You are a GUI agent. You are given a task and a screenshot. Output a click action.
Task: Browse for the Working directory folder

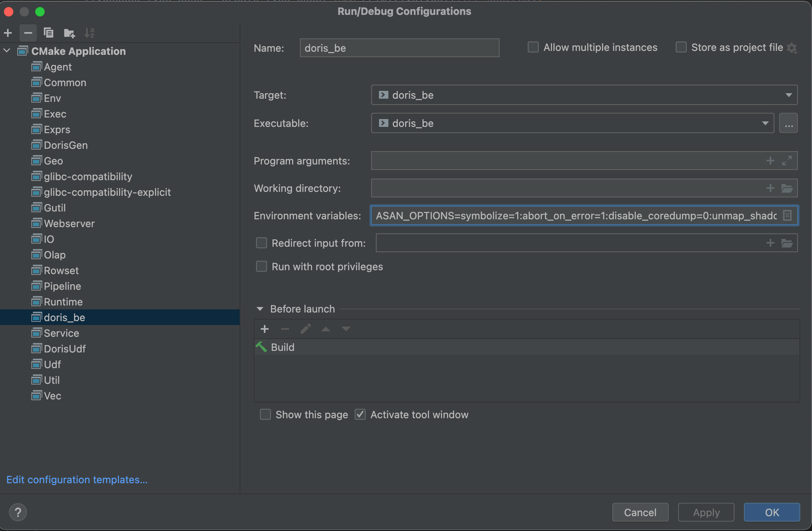(787, 188)
